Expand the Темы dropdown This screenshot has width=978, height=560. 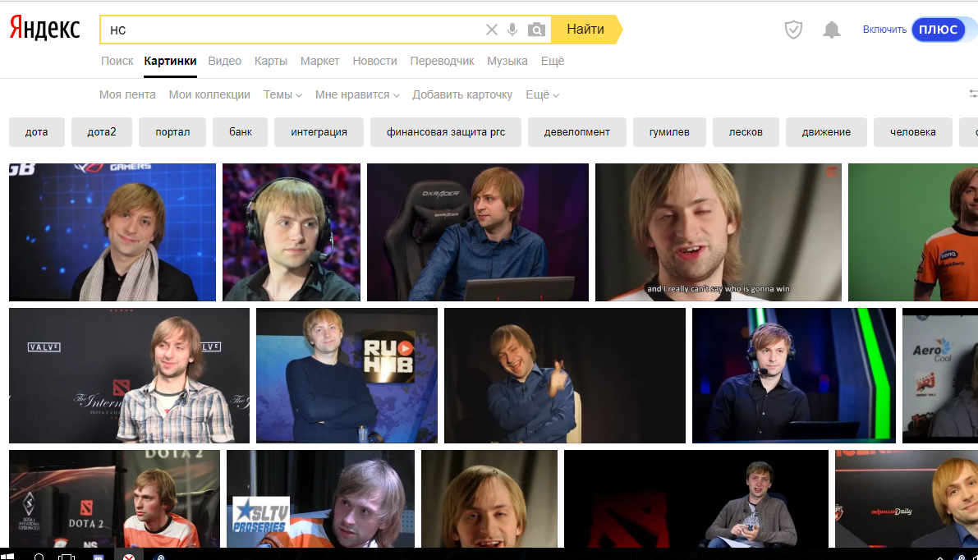click(x=282, y=94)
